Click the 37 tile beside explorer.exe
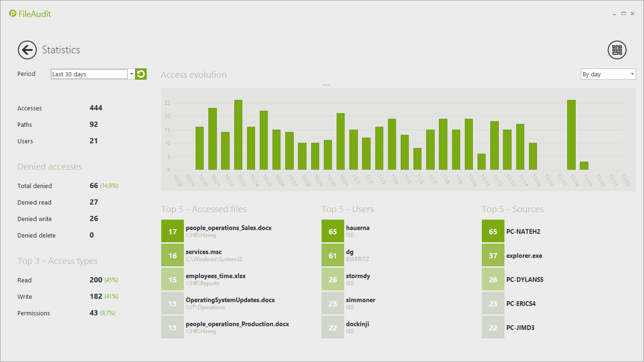 pos(493,255)
